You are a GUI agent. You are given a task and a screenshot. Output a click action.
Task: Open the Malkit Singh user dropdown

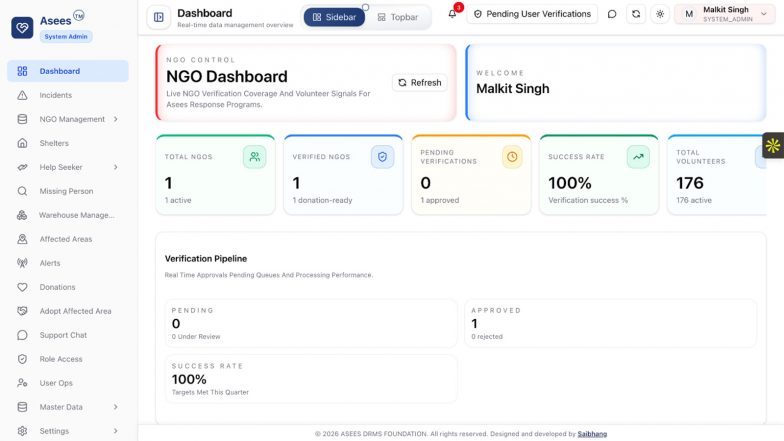(x=724, y=14)
